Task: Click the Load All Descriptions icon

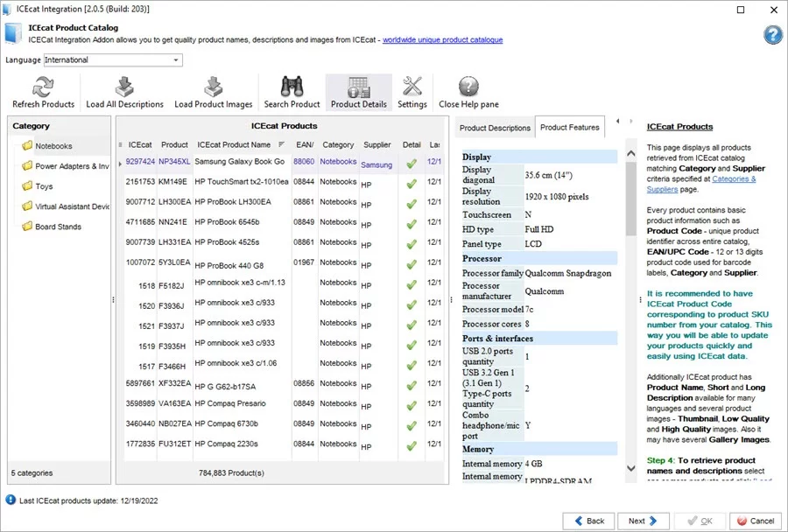Action: [x=124, y=87]
